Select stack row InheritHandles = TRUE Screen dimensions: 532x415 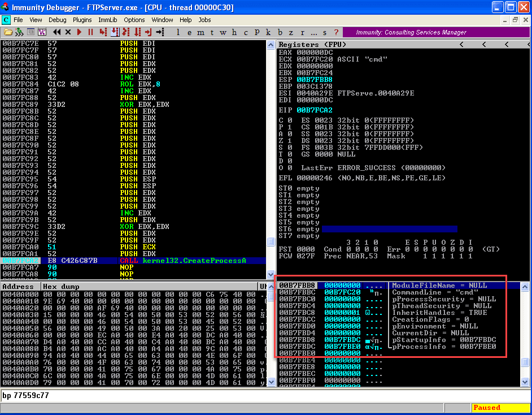click(399, 313)
